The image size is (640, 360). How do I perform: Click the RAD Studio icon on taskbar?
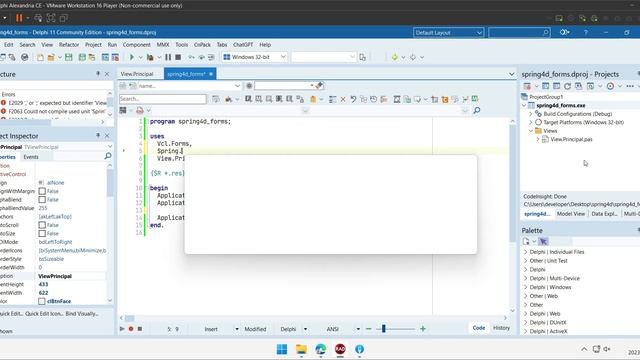(340, 349)
